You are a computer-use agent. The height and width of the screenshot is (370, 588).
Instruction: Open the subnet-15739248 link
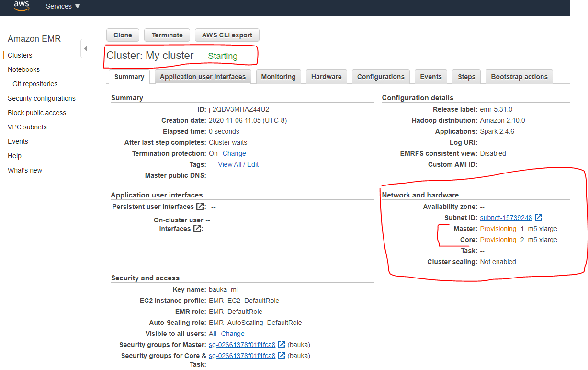coord(506,218)
